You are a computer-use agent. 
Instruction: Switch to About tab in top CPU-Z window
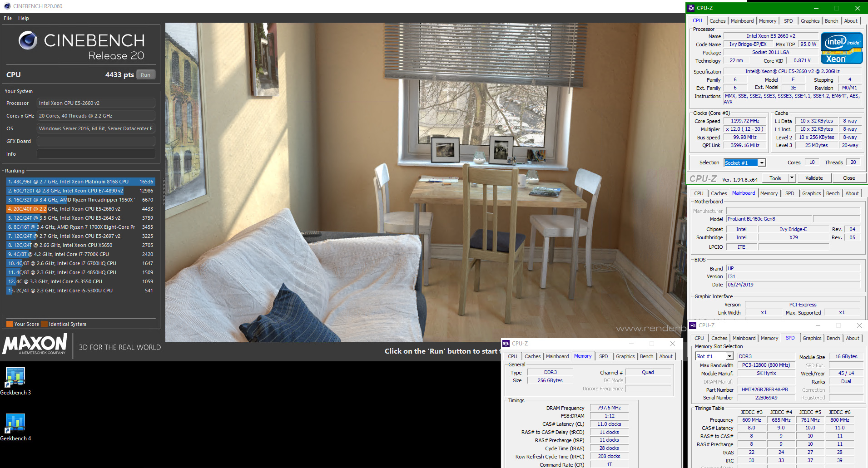[851, 21]
